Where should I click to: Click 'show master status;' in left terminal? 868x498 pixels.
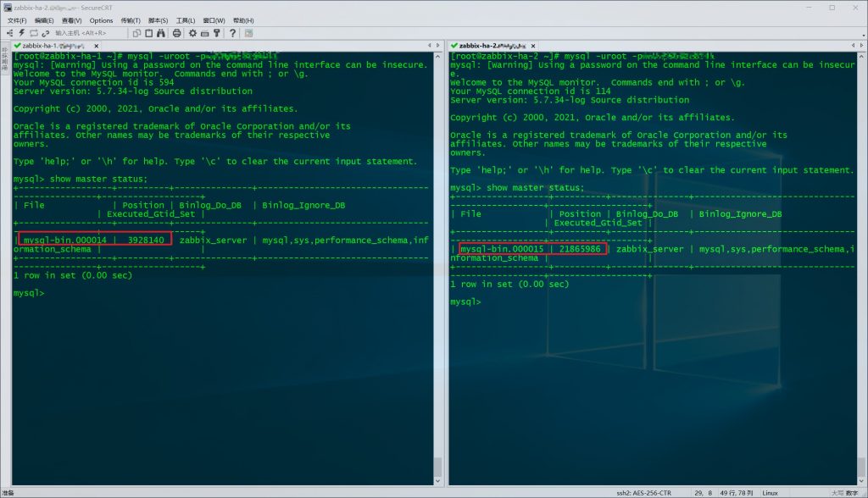[98, 179]
